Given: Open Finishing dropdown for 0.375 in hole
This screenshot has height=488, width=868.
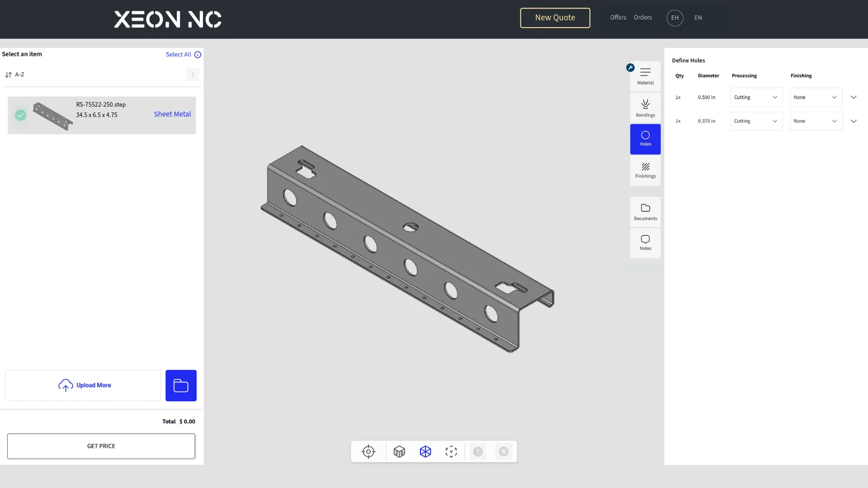Looking at the screenshot, I should (x=816, y=121).
